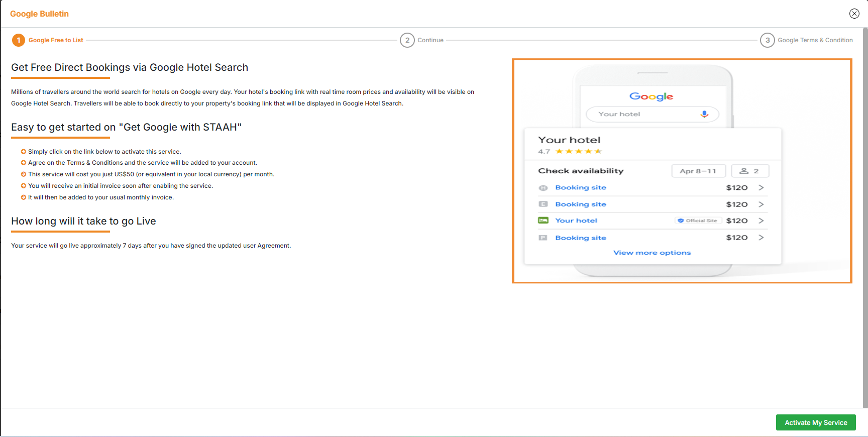Open the guest count selector showing 2
The height and width of the screenshot is (437, 868).
click(749, 171)
